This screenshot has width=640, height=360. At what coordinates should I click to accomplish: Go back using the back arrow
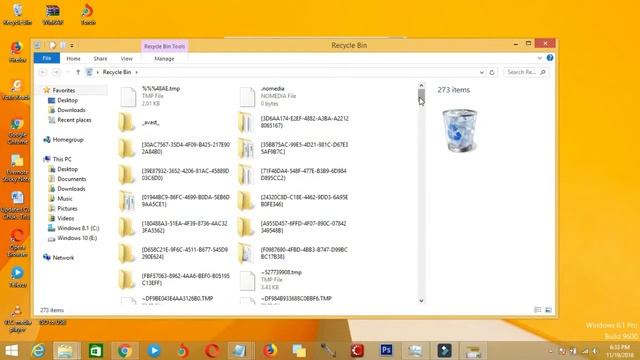[x=42, y=72]
